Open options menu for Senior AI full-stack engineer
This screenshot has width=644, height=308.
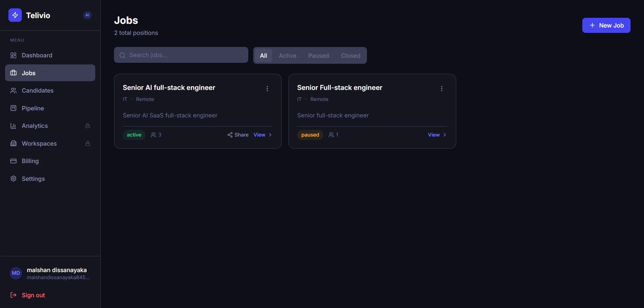click(x=267, y=89)
